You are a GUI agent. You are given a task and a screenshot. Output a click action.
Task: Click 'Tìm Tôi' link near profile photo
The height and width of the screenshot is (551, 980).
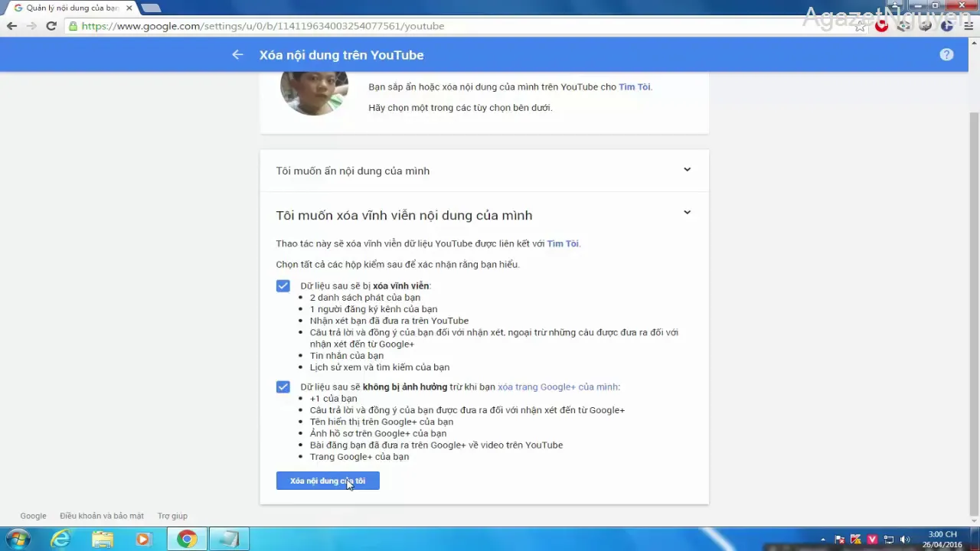[635, 87]
